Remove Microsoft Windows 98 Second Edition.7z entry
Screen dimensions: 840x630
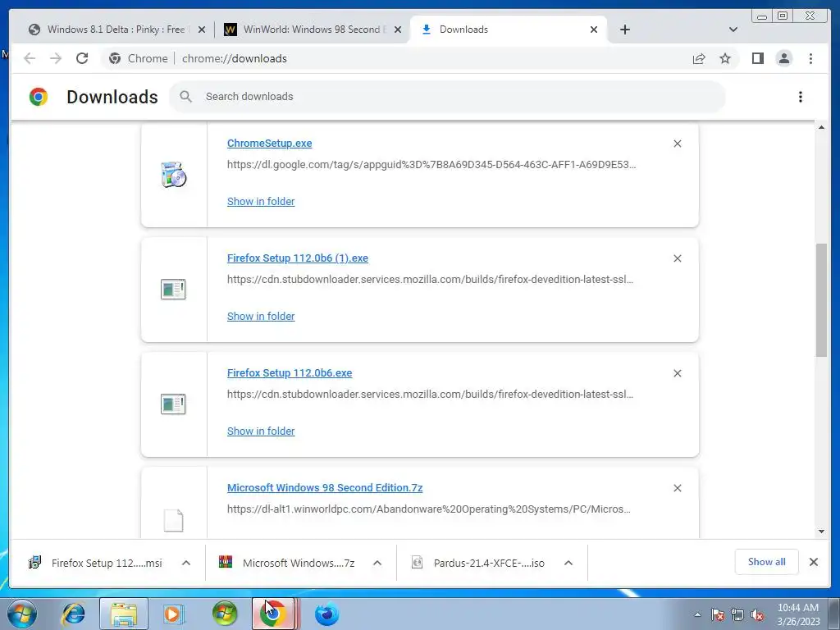(677, 488)
